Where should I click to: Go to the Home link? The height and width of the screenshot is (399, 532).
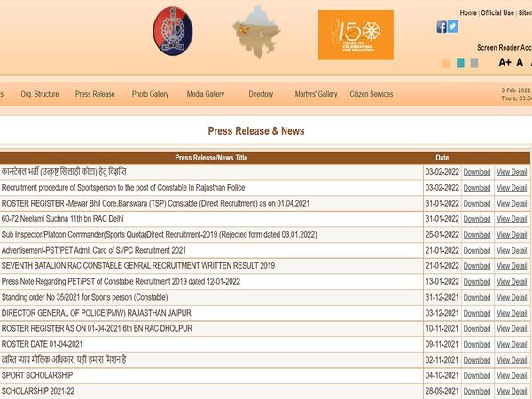pyautogui.click(x=468, y=13)
